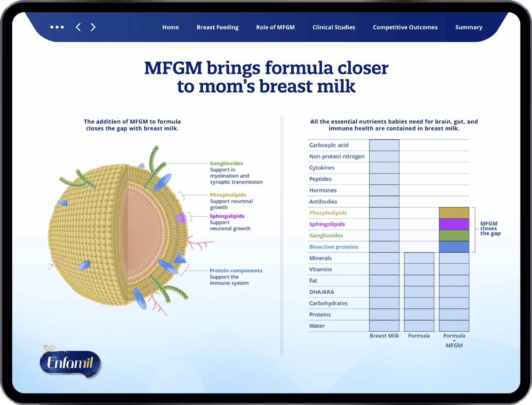532x405 pixels.
Task: Click the Formula + MFGM column label
Action: pyautogui.click(x=454, y=340)
